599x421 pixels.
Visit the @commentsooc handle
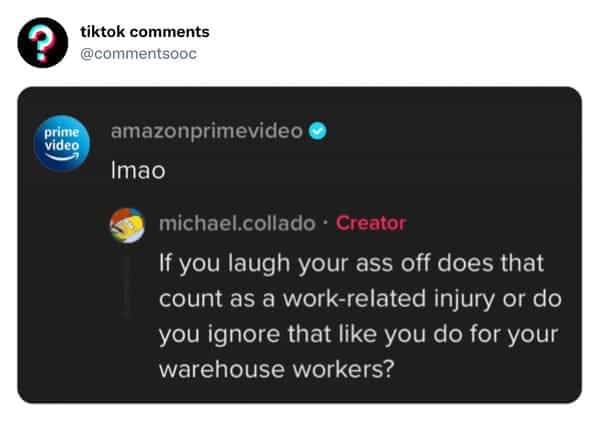pos(138,53)
